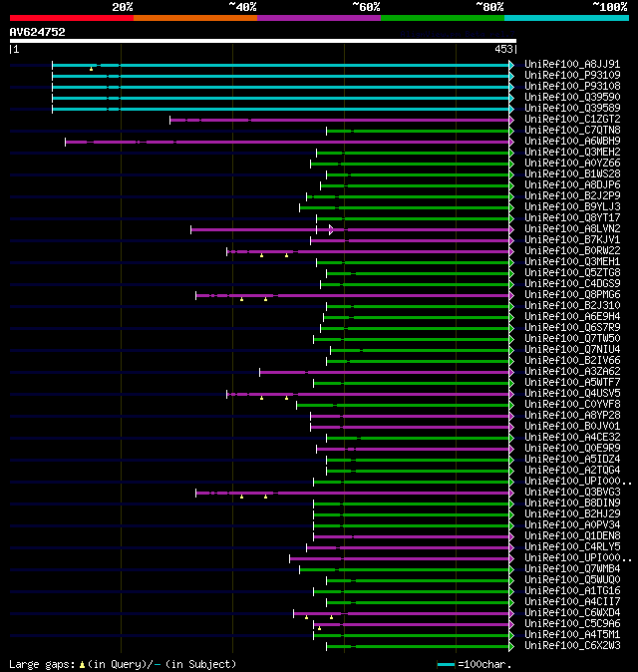Select hit UniRef100_B8DIN9
This screenshot has height=672, width=638.
click(x=572, y=504)
